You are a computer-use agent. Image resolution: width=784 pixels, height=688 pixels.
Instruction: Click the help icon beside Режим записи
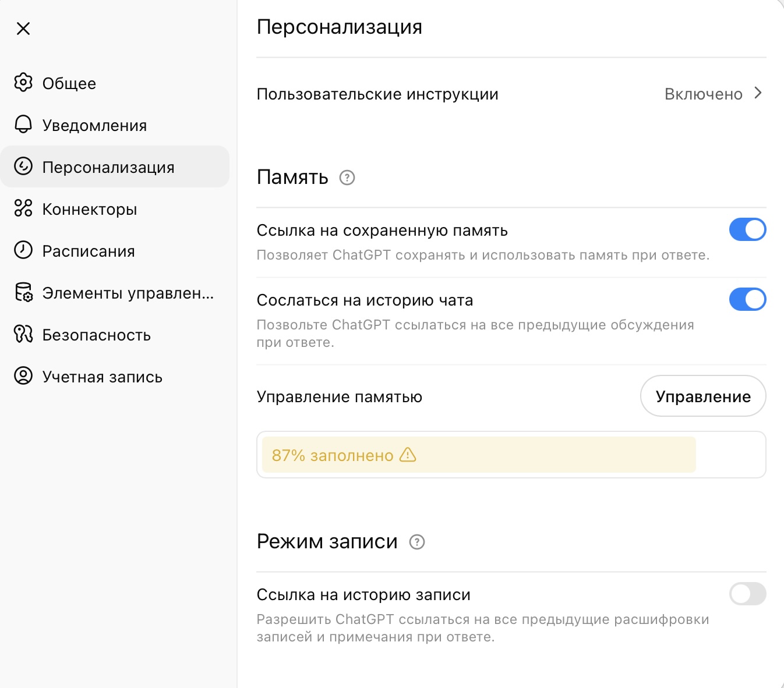pos(417,542)
